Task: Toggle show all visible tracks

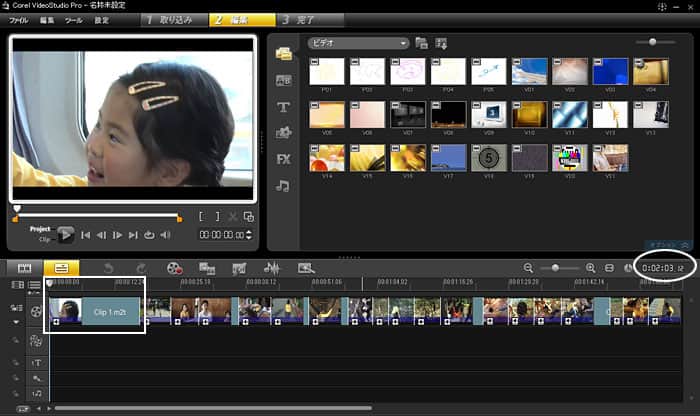Action: (x=17, y=285)
